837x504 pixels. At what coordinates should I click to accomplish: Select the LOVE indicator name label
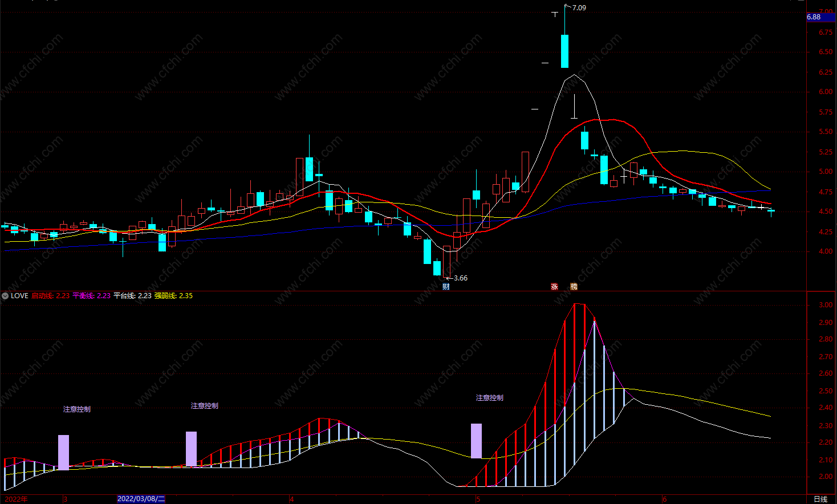[x=19, y=296]
